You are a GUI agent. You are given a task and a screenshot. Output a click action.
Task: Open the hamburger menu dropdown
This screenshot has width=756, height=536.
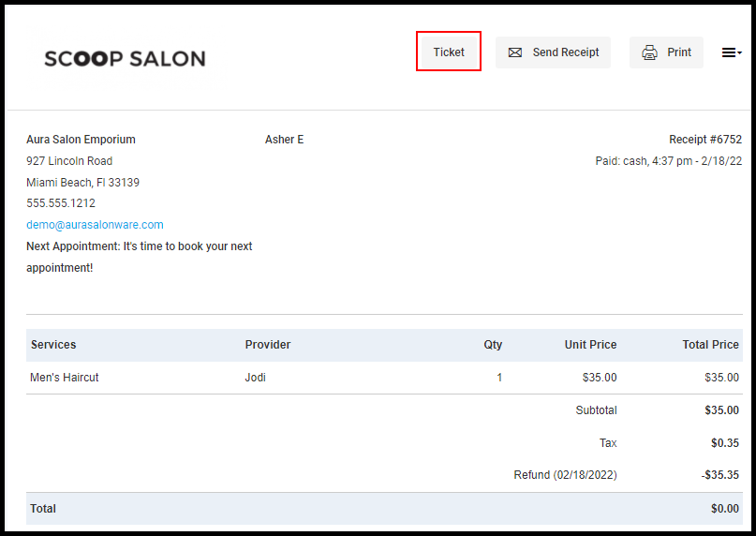pyautogui.click(x=732, y=52)
